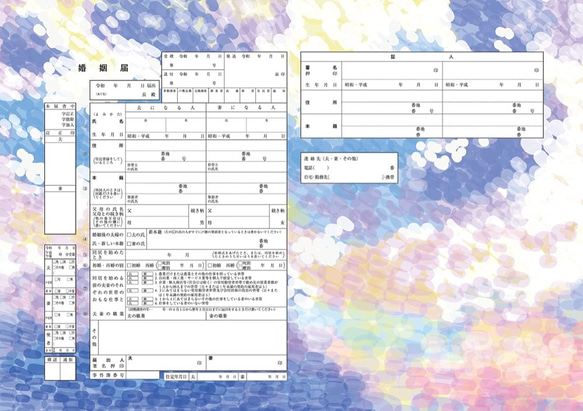Click the 連絡先 contact phone box

349,168
